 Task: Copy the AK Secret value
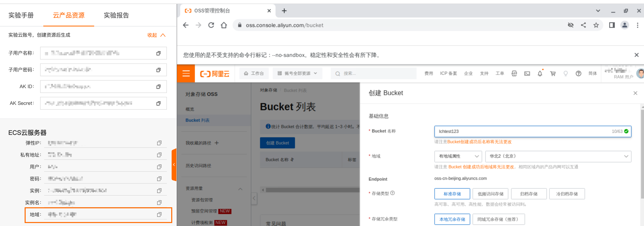pos(158,103)
